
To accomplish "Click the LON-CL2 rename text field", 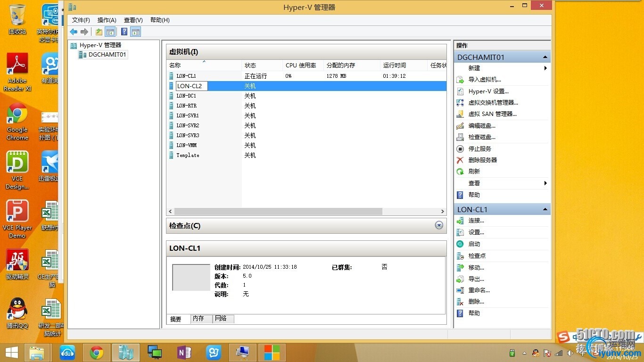I will 192,86.
